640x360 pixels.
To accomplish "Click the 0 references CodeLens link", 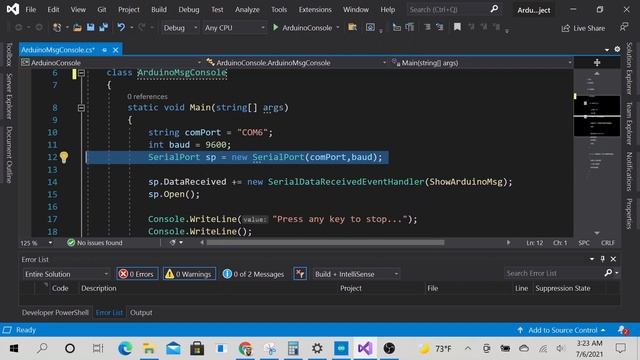I will pos(147,97).
